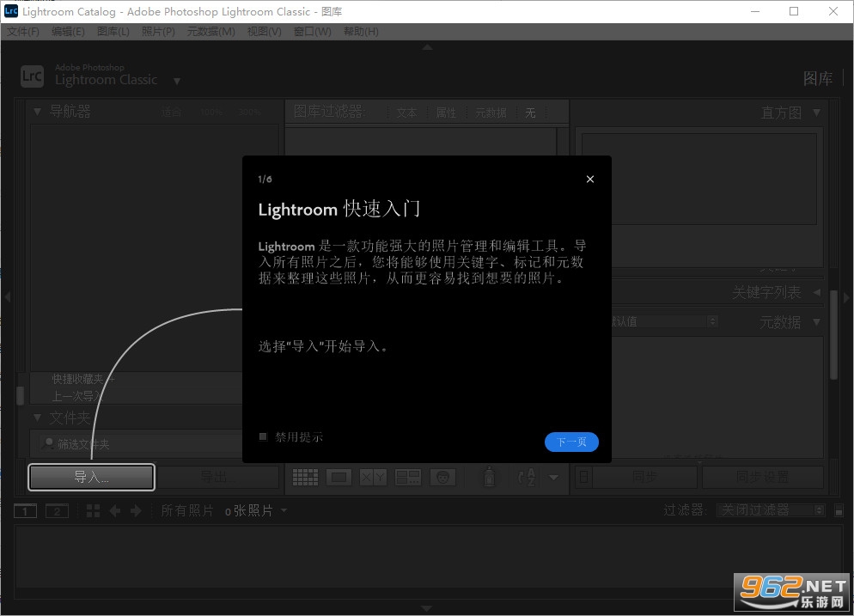Open the 窗口(W) menu
The width and height of the screenshot is (854, 616).
(313, 32)
